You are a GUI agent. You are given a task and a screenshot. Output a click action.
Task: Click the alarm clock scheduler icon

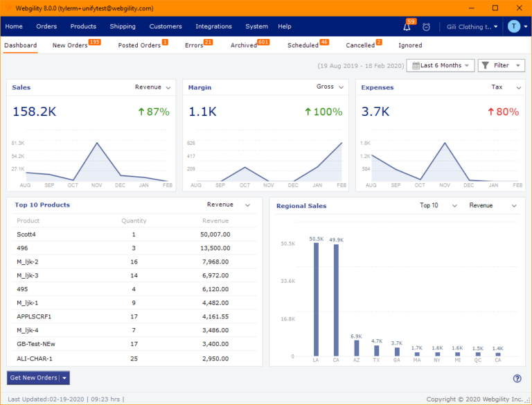click(426, 27)
